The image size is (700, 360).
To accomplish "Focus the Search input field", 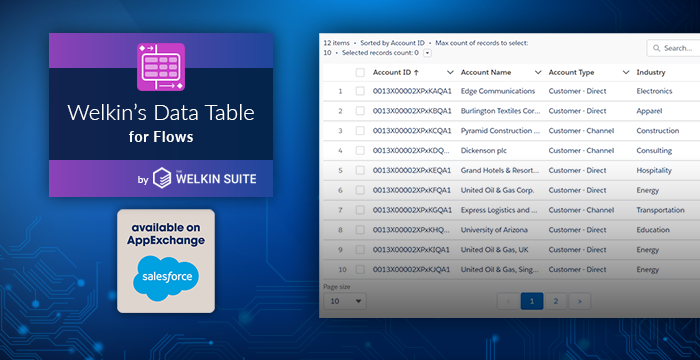I will pos(673,48).
